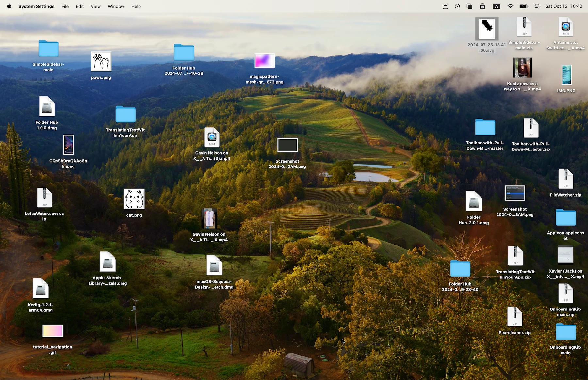Open the View menu
The height and width of the screenshot is (380, 588).
96,6
